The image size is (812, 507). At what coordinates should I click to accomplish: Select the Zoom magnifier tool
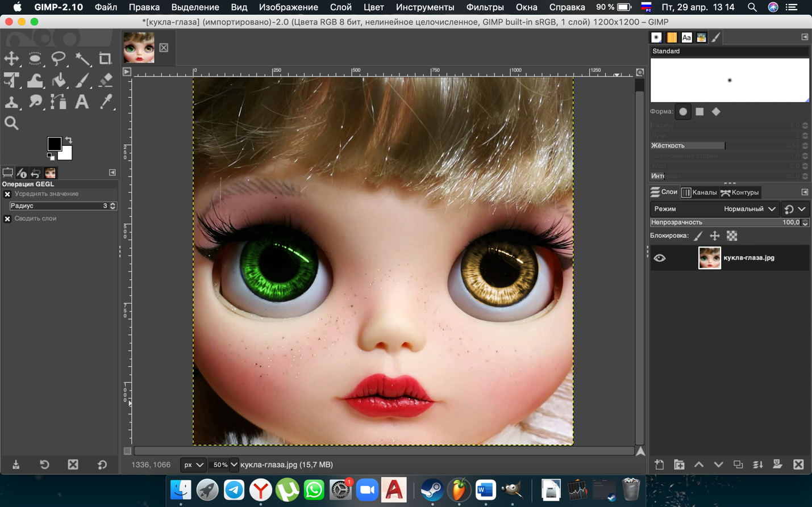[x=11, y=123]
